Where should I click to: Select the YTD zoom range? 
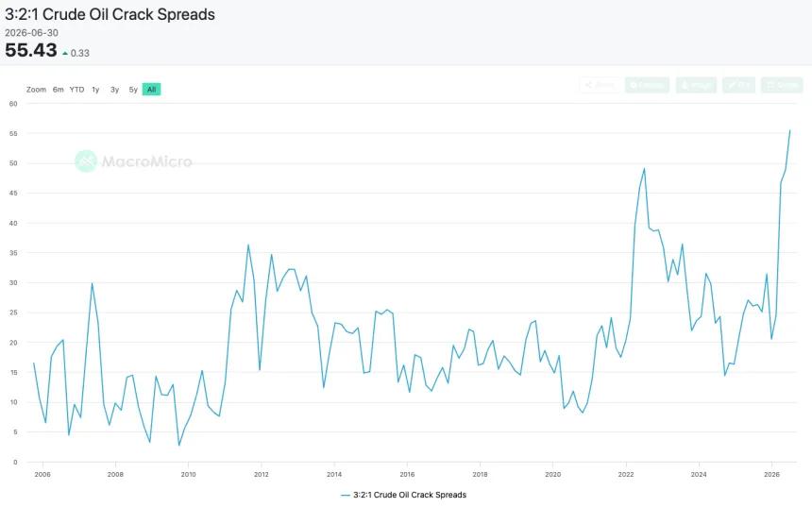pos(76,90)
